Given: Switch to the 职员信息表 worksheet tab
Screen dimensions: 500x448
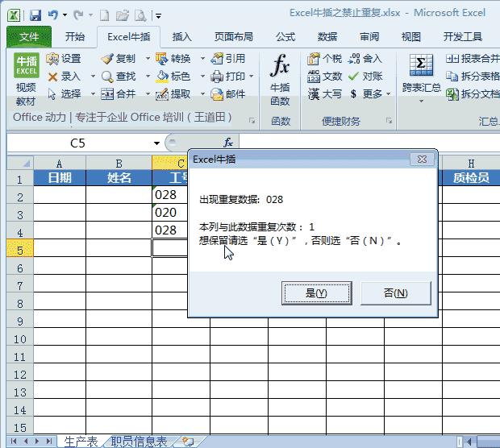Looking at the screenshot, I should click(x=139, y=442).
